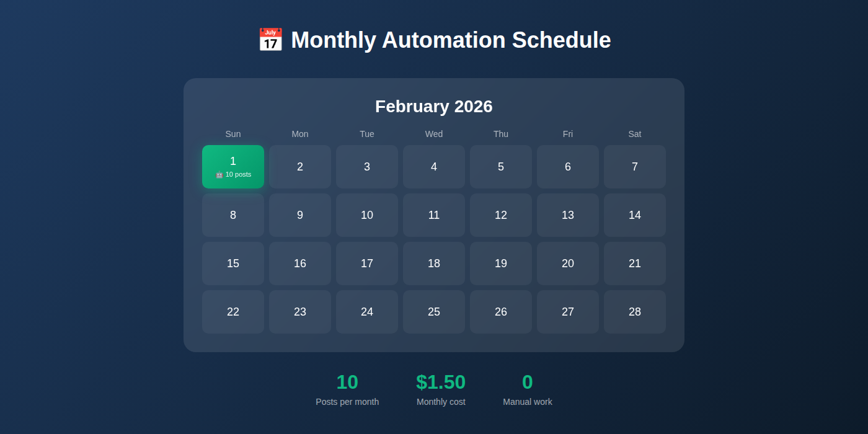
Task: Choose February 10 in the calendar
Action: point(367,215)
